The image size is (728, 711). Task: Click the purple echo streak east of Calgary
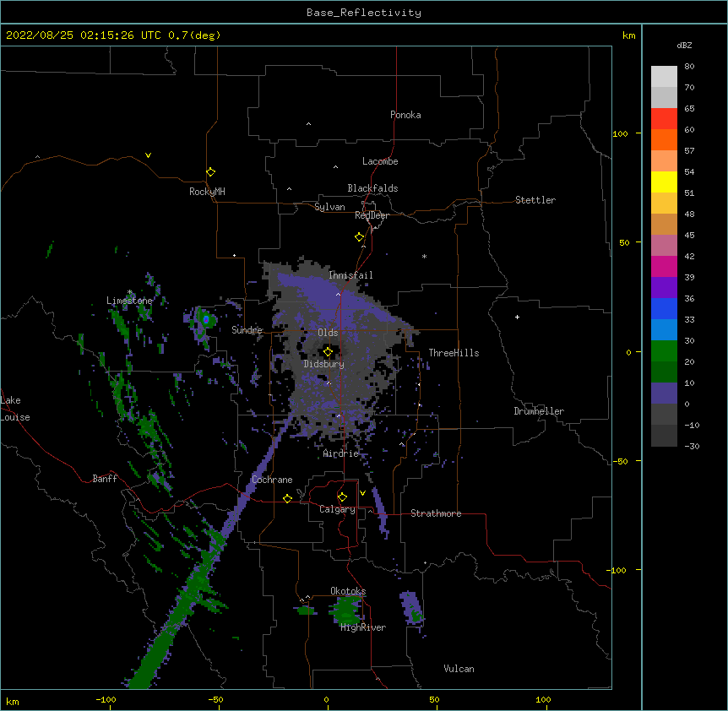click(x=380, y=512)
